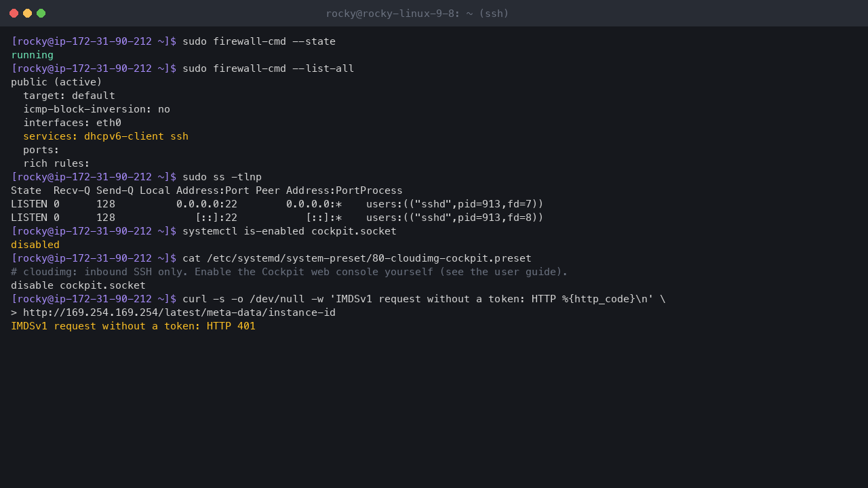
Task: Click the cat 80-cloudimg-cockpit.preset command
Action: [357, 258]
